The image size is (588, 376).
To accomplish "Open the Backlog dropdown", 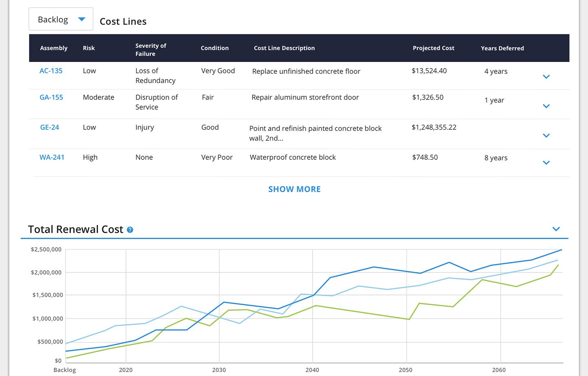I will click(61, 19).
